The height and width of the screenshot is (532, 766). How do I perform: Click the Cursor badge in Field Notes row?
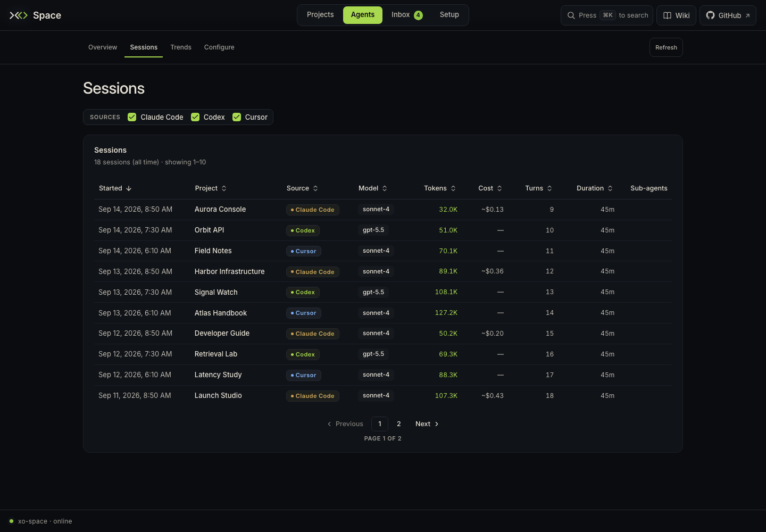(x=304, y=251)
